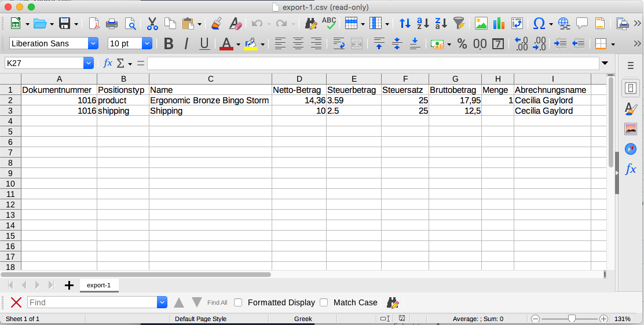
Task: Open the font size 10 pt dropdown
Action: click(x=147, y=44)
